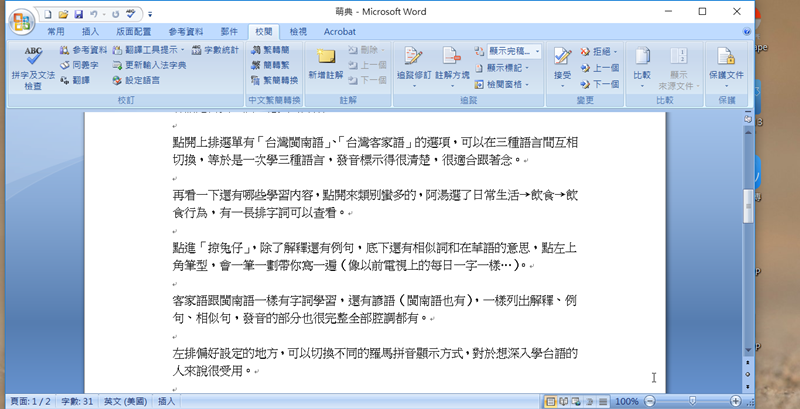Zoom in with the plus button
The width and height of the screenshot is (800, 409).
pyautogui.click(x=735, y=401)
